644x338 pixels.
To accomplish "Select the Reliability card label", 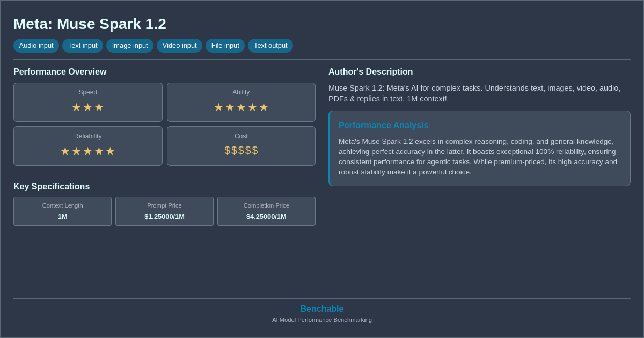I will tap(88, 136).
